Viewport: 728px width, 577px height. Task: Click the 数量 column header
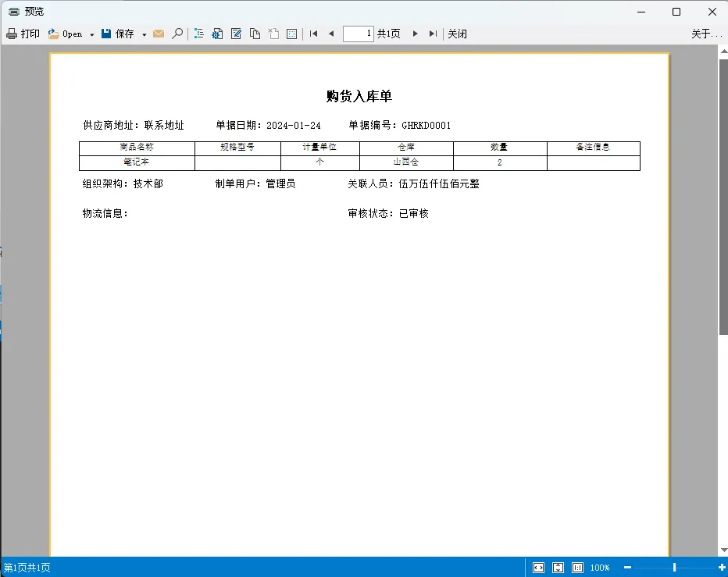point(499,147)
